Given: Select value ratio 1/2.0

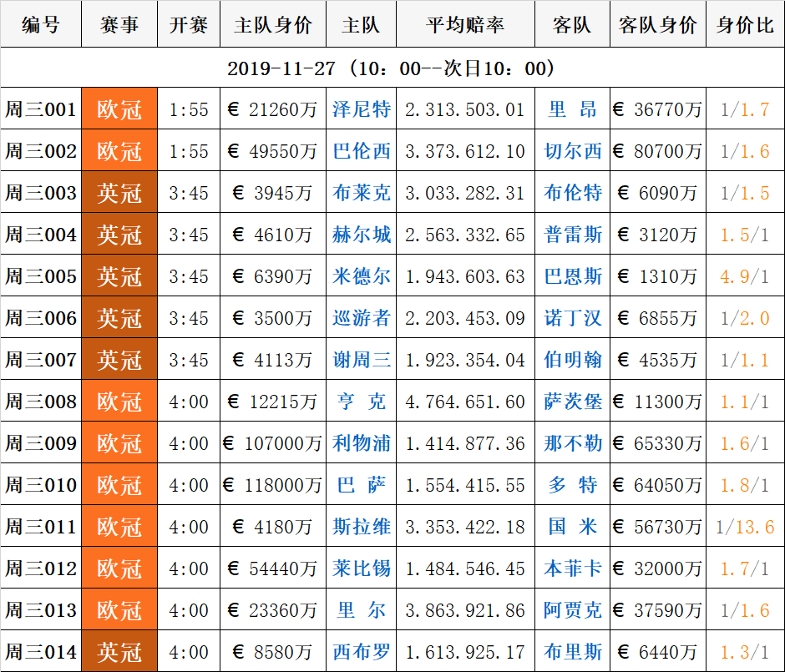Looking at the screenshot, I should tap(744, 318).
